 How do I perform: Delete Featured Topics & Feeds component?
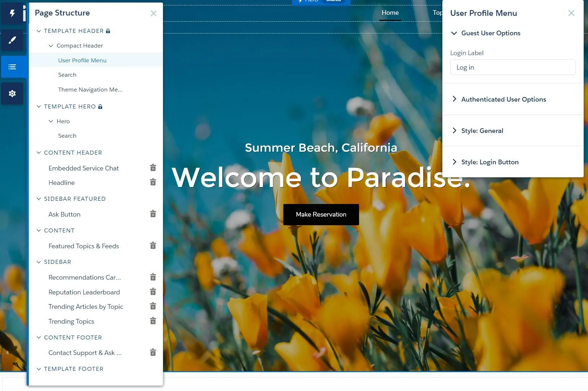pyautogui.click(x=153, y=245)
